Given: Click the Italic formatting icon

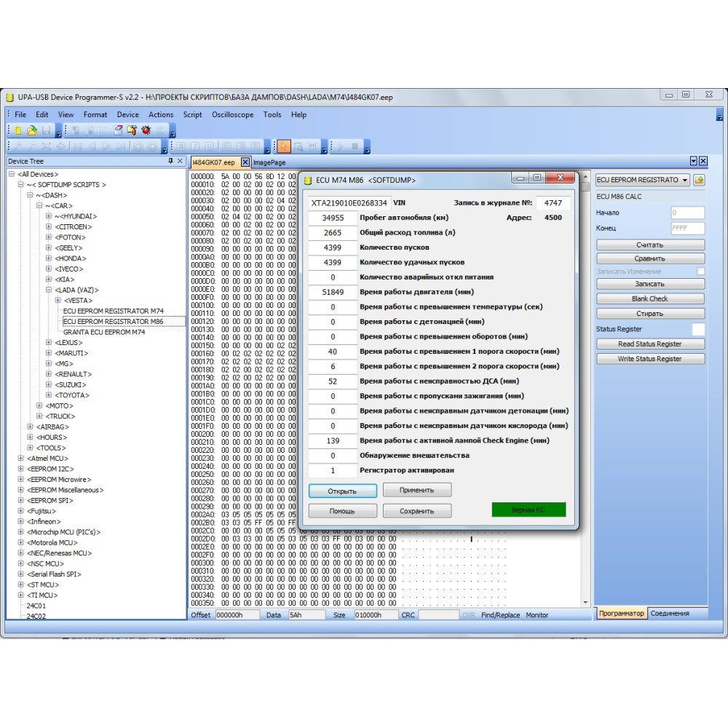Looking at the screenshot, I should (195, 146).
